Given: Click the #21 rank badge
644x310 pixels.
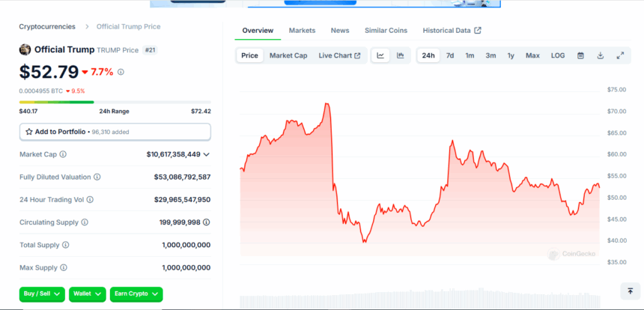Looking at the screenshot, I should pos(150,50).
